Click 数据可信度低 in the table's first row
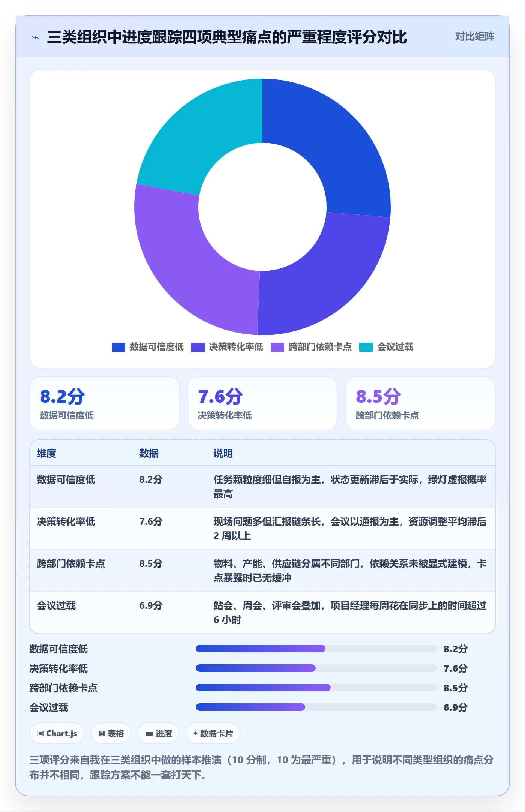Viewport: 525px width, 812px height. pos(66,479)
